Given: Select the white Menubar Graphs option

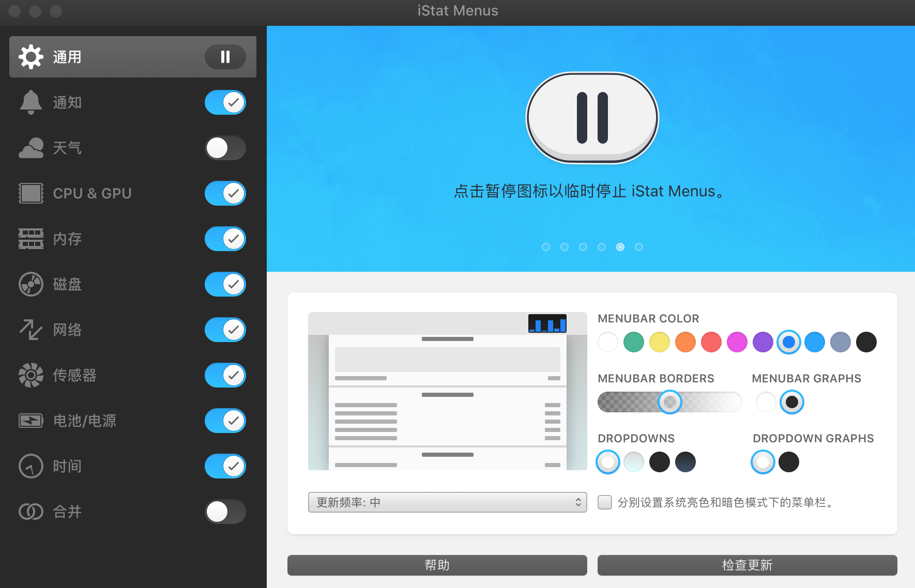Looking at the screenshot, I should point(766,402).
